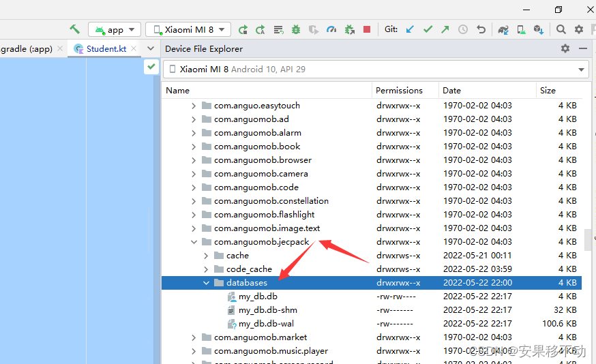Image resolution: width=596 pixels, height=364 pixels.
Task: Expand the com.anguomob.browser folder
Action: (x=194, y=160)
